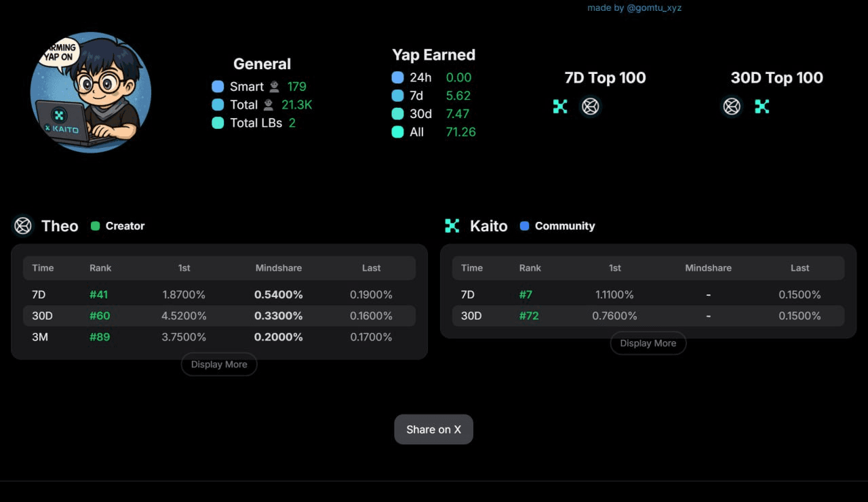
Task: Click Mindshare column header in Theo table
Action: (x=279, y=268)
